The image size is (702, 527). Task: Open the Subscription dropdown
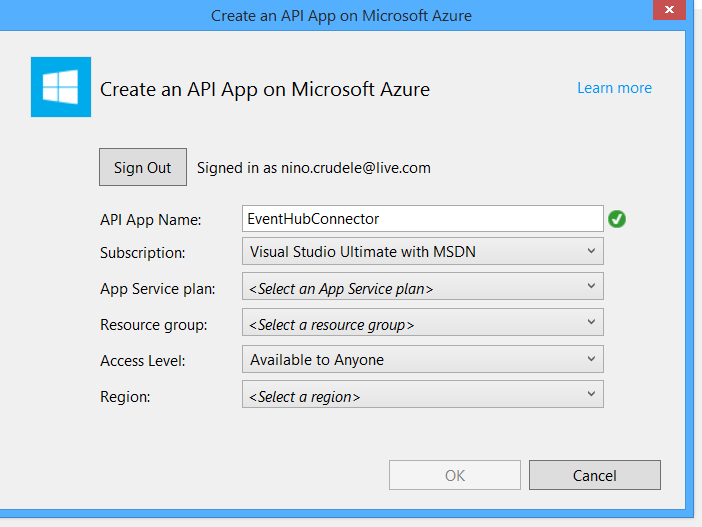(x=422, y=251)
